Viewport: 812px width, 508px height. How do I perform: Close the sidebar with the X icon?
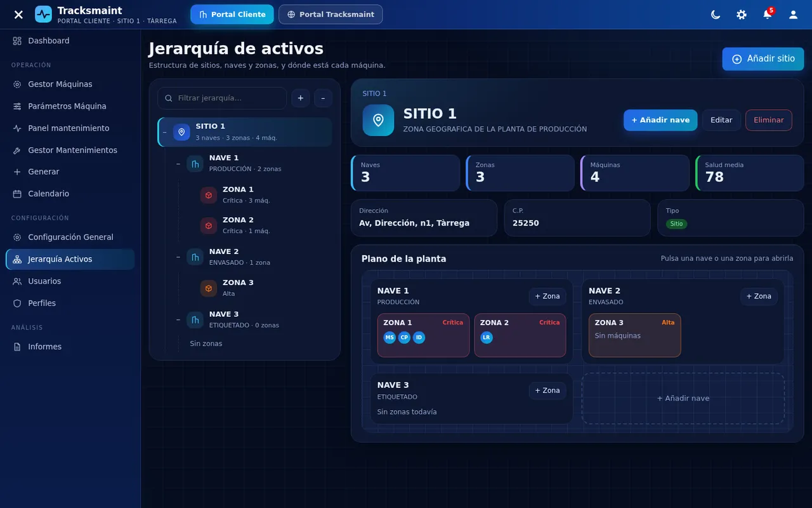(18, 15)
